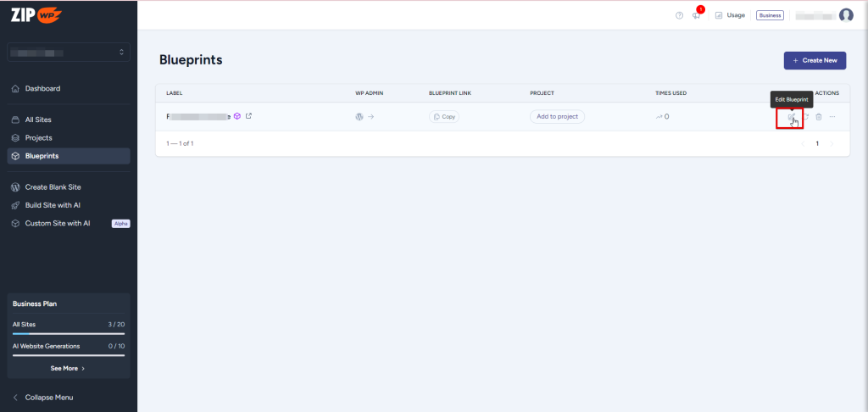Open the help question mark icon
The image size is (868, 412).
click(x=679, y=15)
